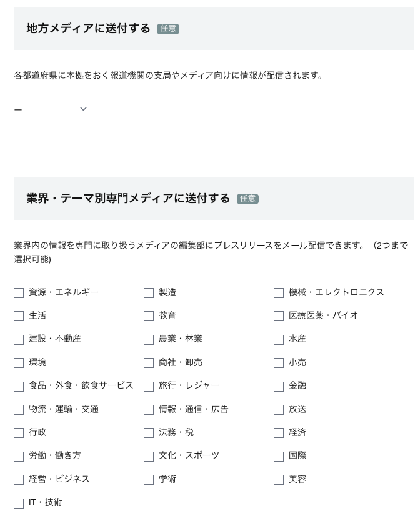Check the 製造 checkbox
Viewport: 420px width, 521px height.
149,292
